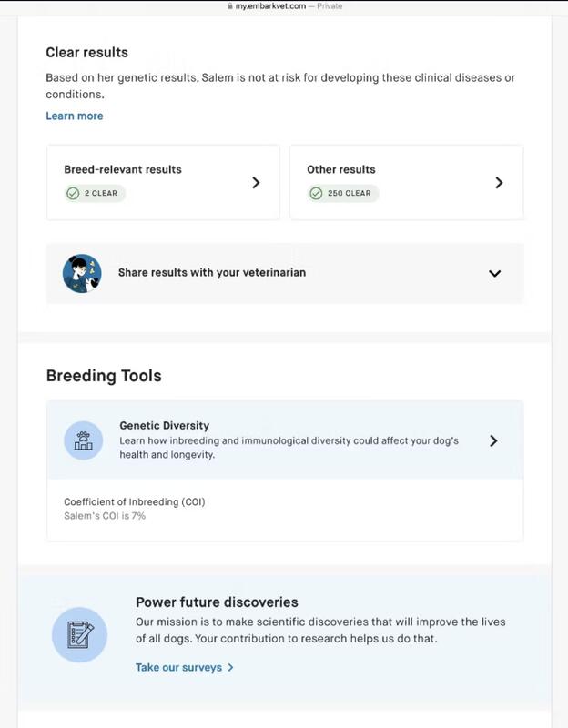The width and height of the screenshot is (568, 728).
Task: Click the Share results with your veterinarian label
Action: [212, 272]
